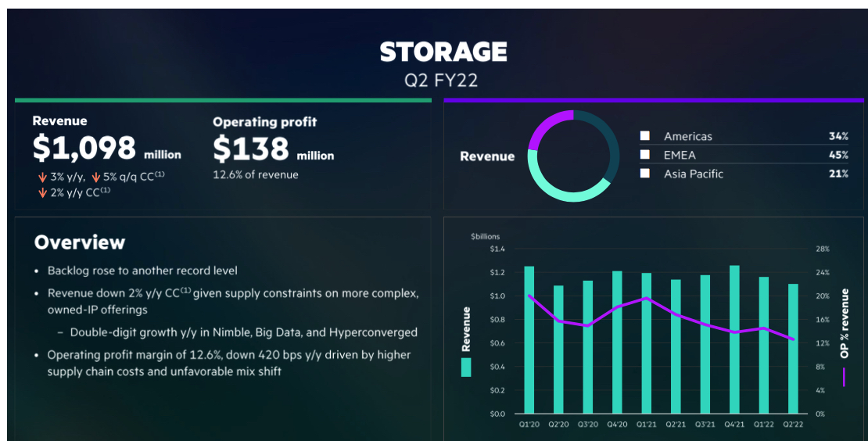This screenshot has width=868, height=441.
Task: Click the Q4'21 x-axis label
Action: click(x=734, y=425)
